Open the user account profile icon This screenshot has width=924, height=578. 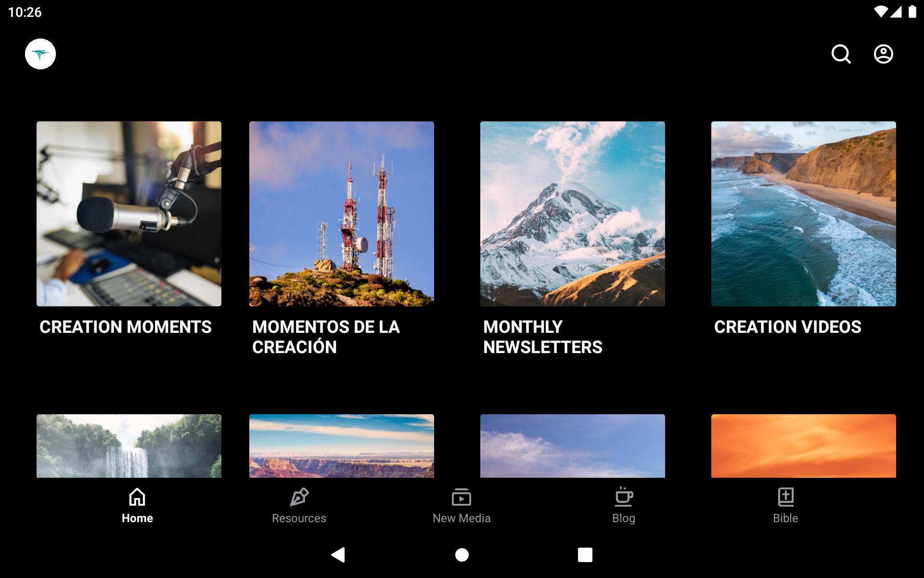coord(883,54)
